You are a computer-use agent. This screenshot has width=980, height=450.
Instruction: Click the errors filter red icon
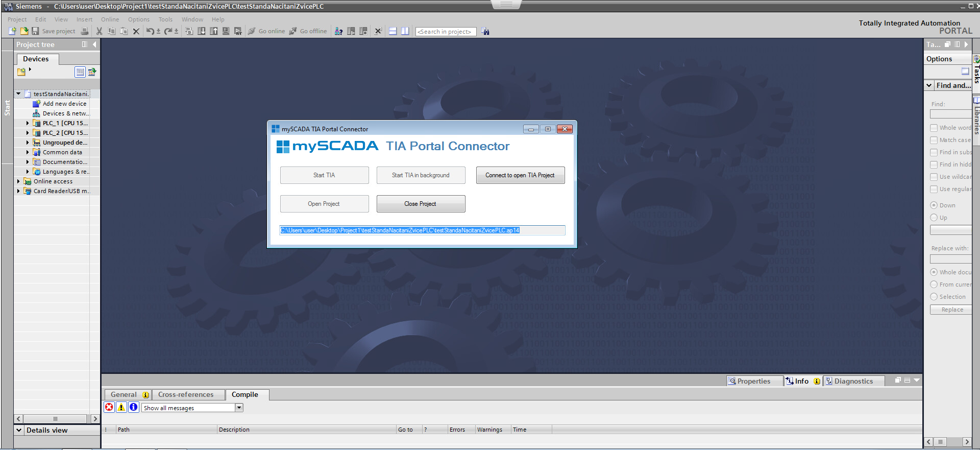click(x=109, y=407)
